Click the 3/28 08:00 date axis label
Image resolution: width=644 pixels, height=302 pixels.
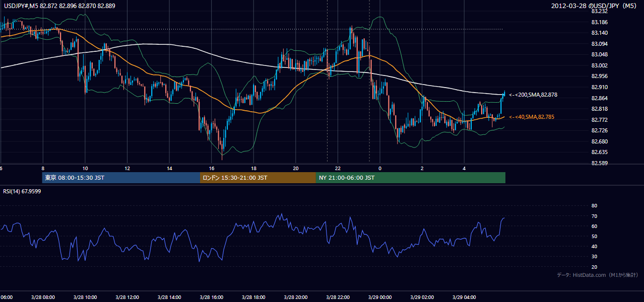pos(43,297)
